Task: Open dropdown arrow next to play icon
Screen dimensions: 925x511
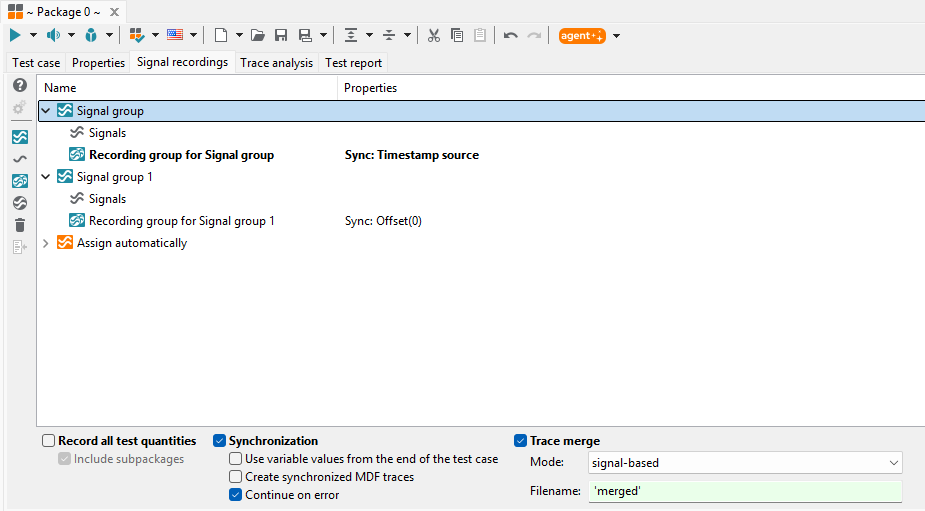Action: point(33,35)
